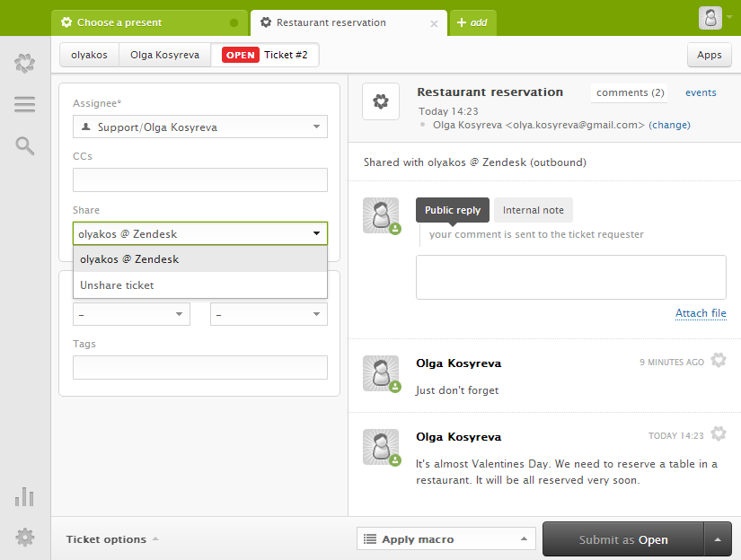Switch to Public reply tab

[x=453, y=210]
